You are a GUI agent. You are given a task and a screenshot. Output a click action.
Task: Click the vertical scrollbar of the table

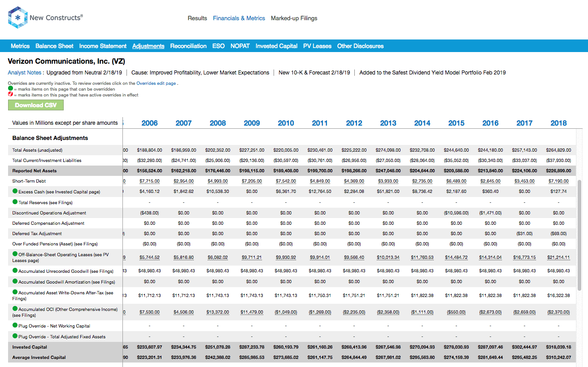click(x=580, y=236)
